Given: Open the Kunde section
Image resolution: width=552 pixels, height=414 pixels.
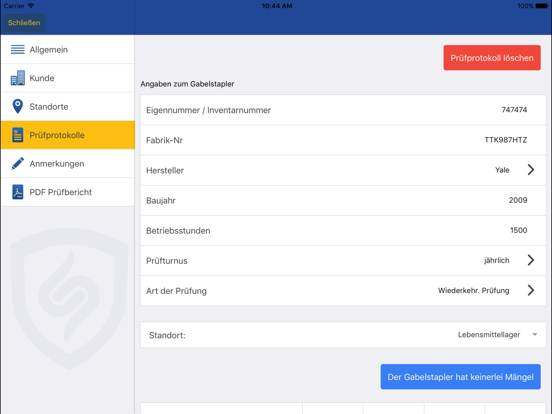Looking at the screenshot, I should point(68,78).
